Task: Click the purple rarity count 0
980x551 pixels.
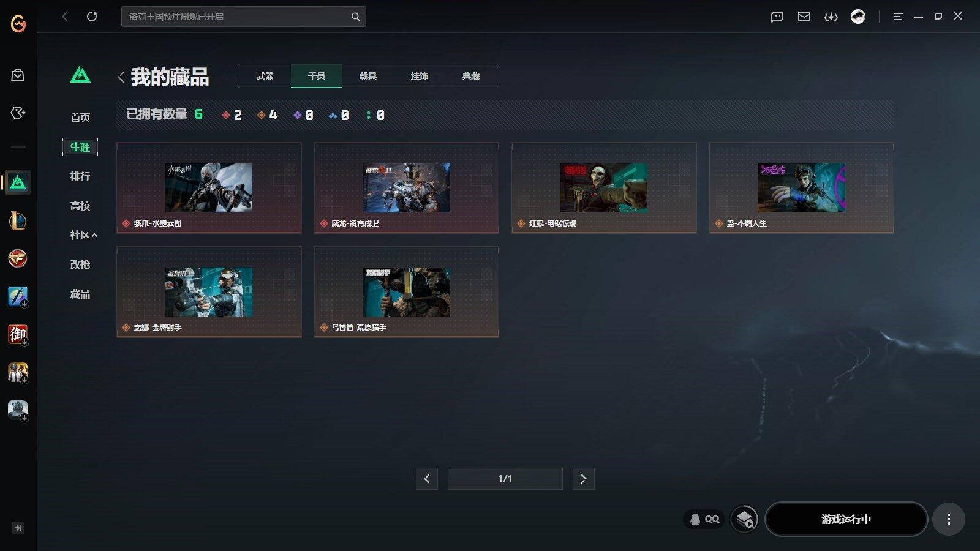Action: click(303, 115)
